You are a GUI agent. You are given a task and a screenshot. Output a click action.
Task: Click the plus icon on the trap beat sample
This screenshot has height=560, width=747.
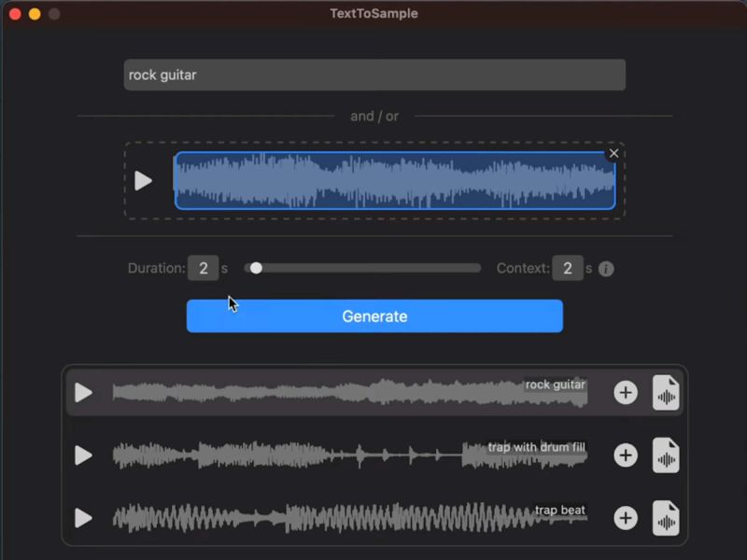(626, 517)
